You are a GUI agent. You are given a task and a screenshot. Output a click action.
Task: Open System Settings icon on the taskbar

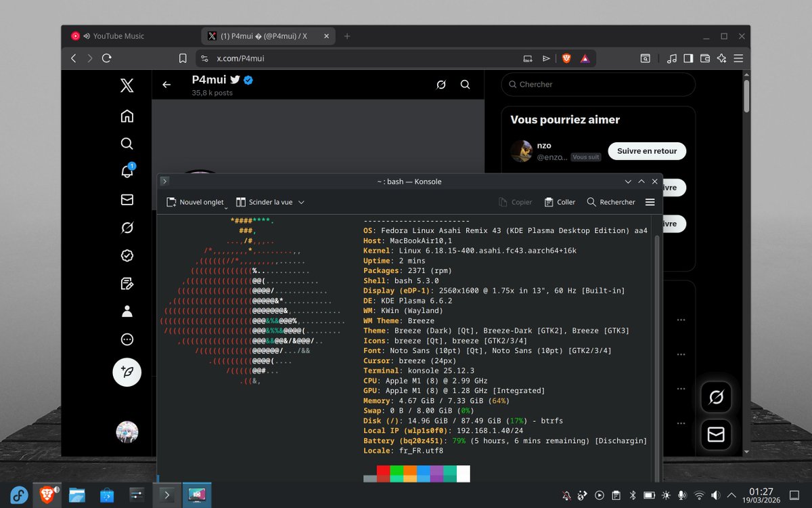137,495
